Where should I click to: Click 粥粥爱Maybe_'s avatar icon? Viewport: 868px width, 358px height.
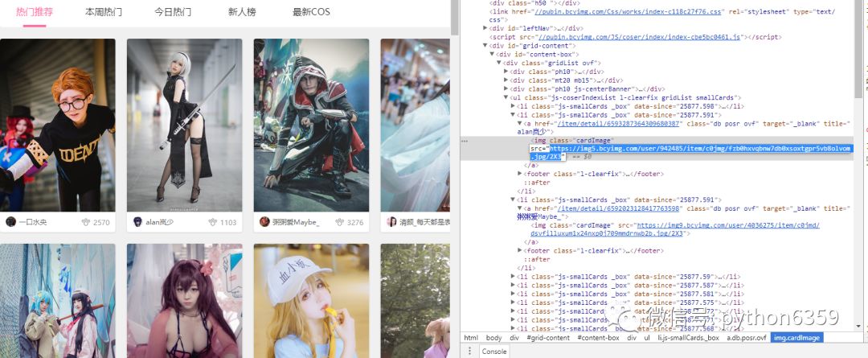(x=264, y=222)
